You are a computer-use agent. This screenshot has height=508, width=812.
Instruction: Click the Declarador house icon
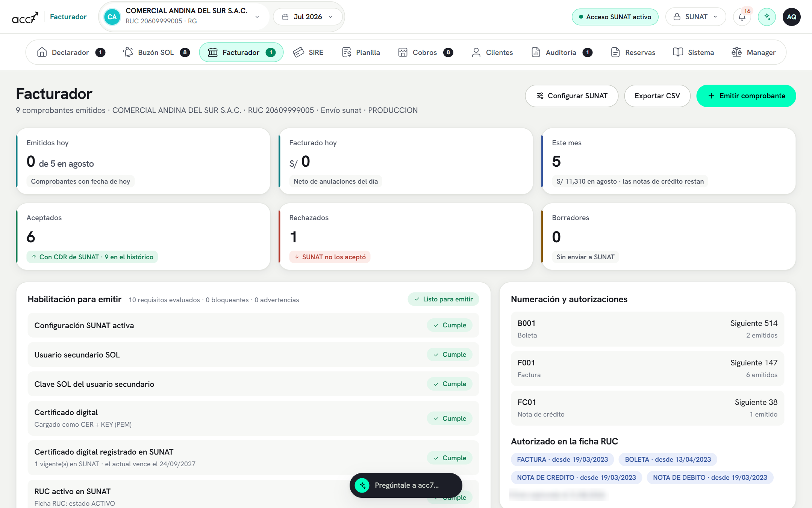pos(42,52)
